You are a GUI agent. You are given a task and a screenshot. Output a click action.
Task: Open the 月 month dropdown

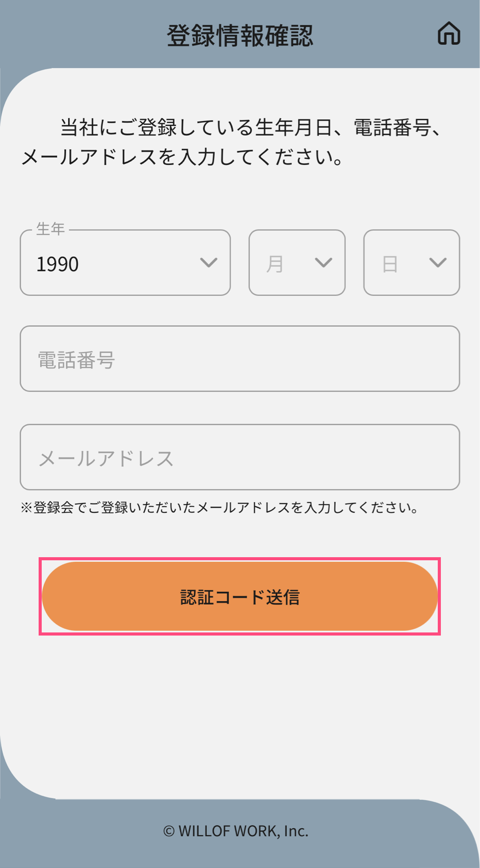click(297, 263)
